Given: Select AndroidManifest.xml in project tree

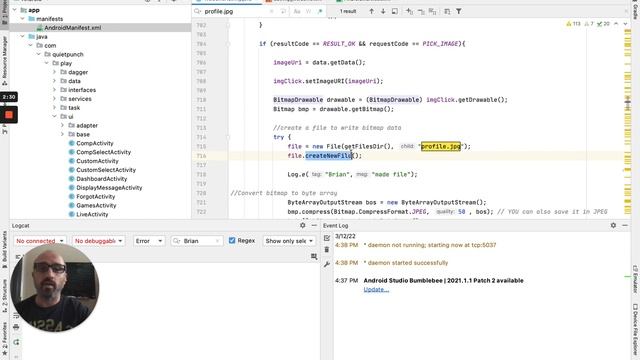Looking at the screenshot, I should [73, 28].
